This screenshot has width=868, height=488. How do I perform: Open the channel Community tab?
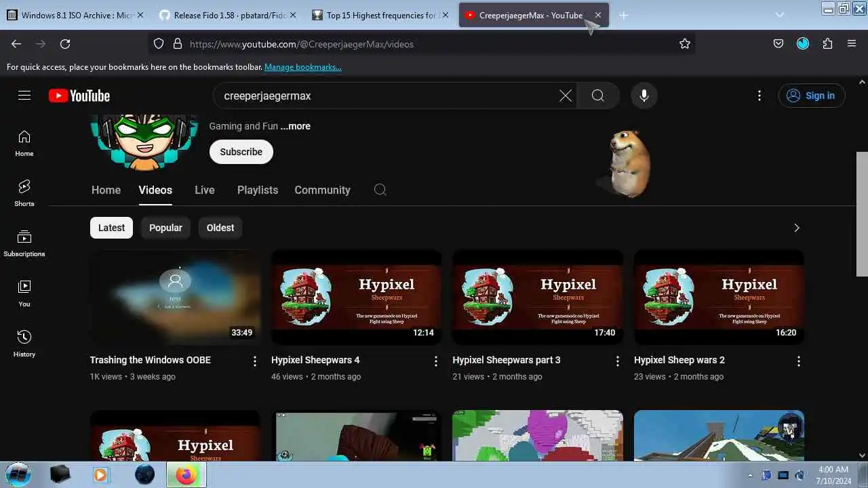[x=322, y=190]
